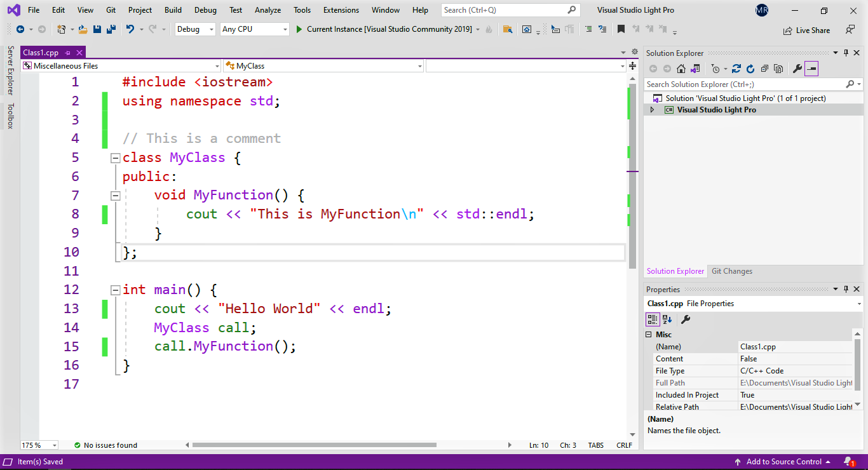Switch to the Git Changes tab
868x470 pixels.
732,271
